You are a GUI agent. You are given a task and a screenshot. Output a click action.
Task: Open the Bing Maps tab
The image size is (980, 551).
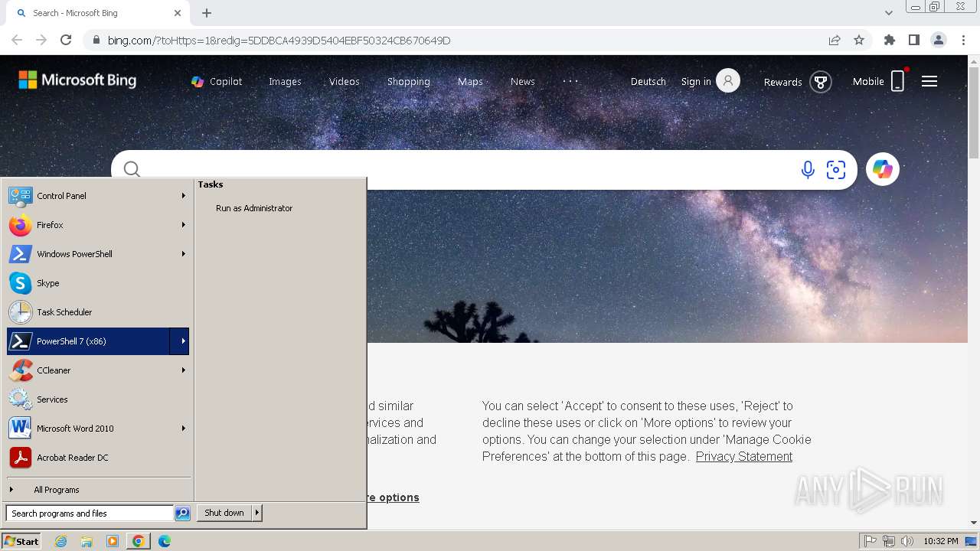(x=470, y=81)
